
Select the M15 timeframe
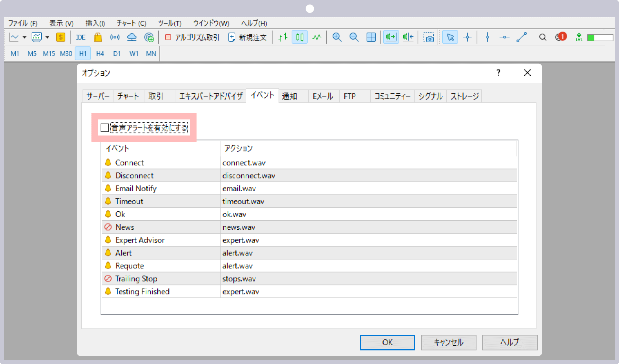[49, 54]
